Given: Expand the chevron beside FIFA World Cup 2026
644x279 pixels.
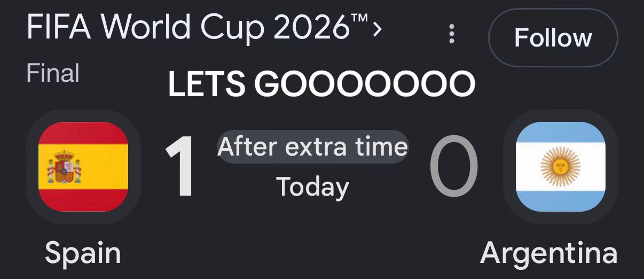Looking at the screenshot, I should tap(378, 29).
